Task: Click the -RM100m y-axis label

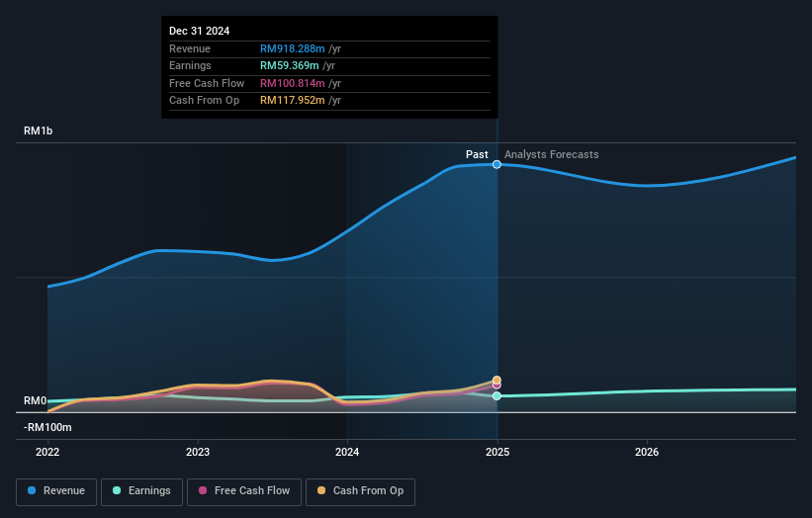Action: [47, 427]
